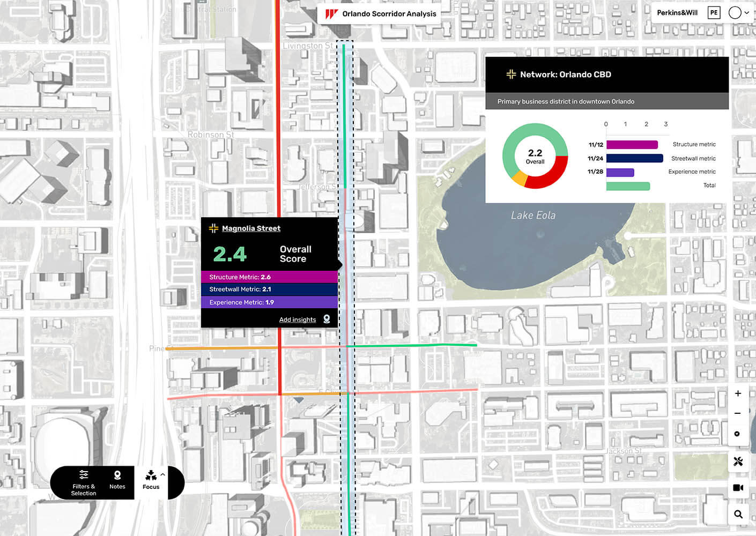Reset the map compass orientation

[738, 434]
